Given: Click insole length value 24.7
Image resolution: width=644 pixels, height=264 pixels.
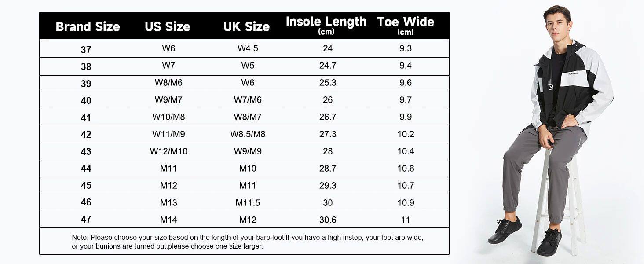Looking at the screenshot, I should (328, 66).
